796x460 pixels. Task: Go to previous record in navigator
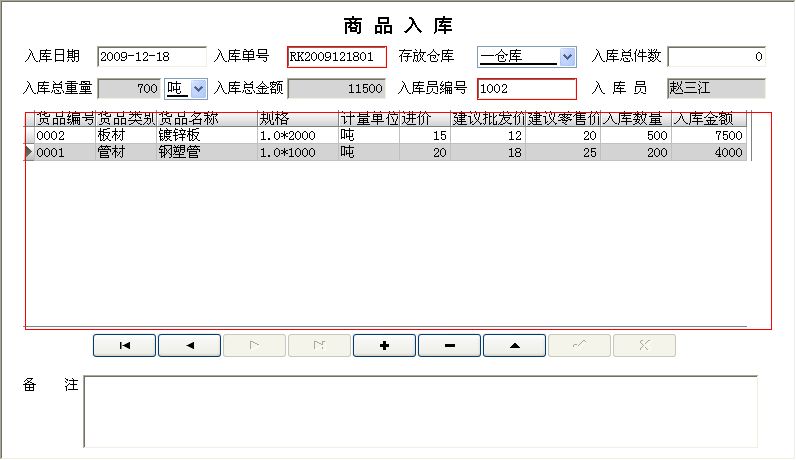point(190,345)
